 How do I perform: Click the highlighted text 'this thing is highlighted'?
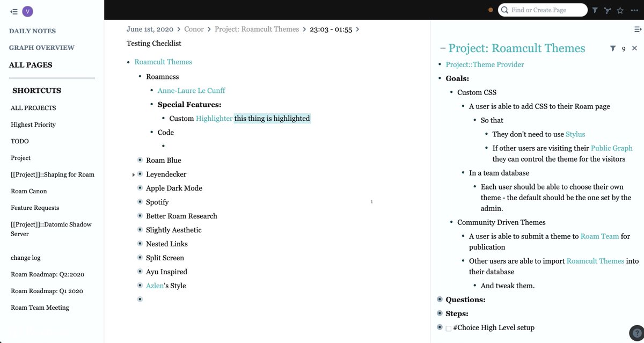pos(272,118)
